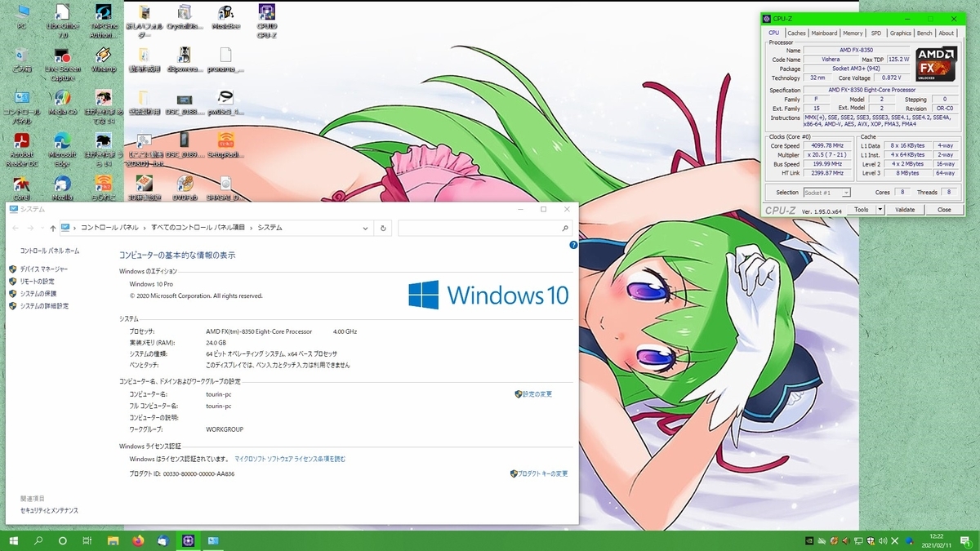The height and width of the screenshot is (551, 980).
Task: Open recent locations dropdown beside forward arrow
Action: point(42,229)
